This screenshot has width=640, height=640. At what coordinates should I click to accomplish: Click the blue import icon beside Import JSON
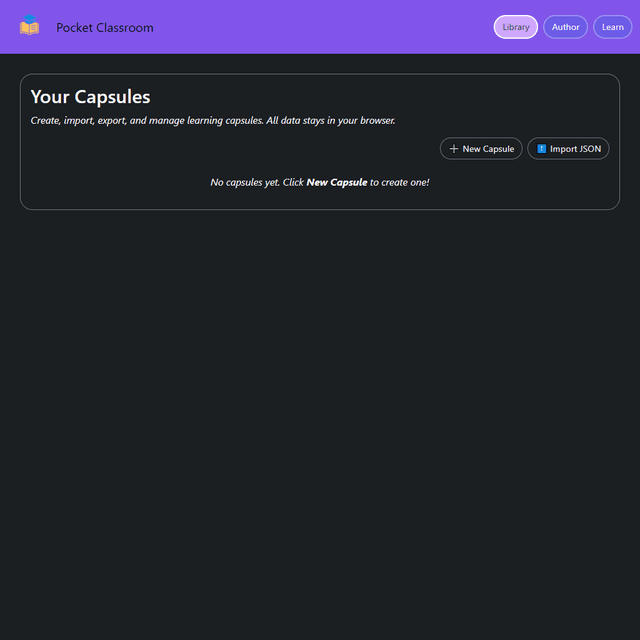[542, 149]
